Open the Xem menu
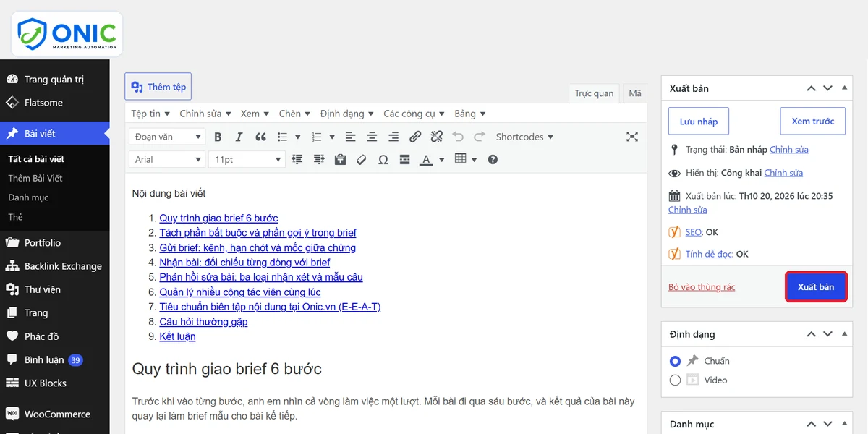 [255, 114]
